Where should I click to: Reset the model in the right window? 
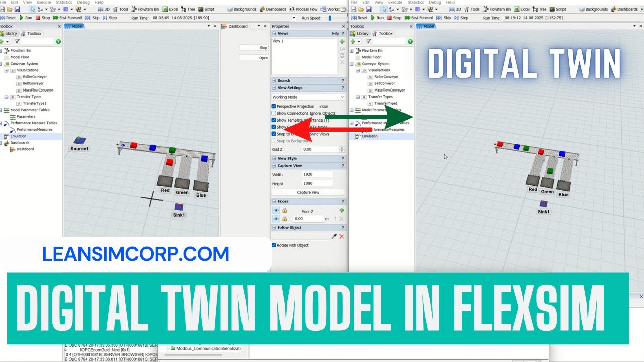coord(359,18)
